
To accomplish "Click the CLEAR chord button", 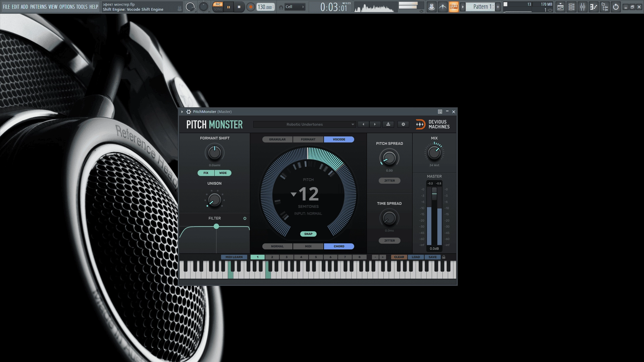I will (x=399, y=257).
